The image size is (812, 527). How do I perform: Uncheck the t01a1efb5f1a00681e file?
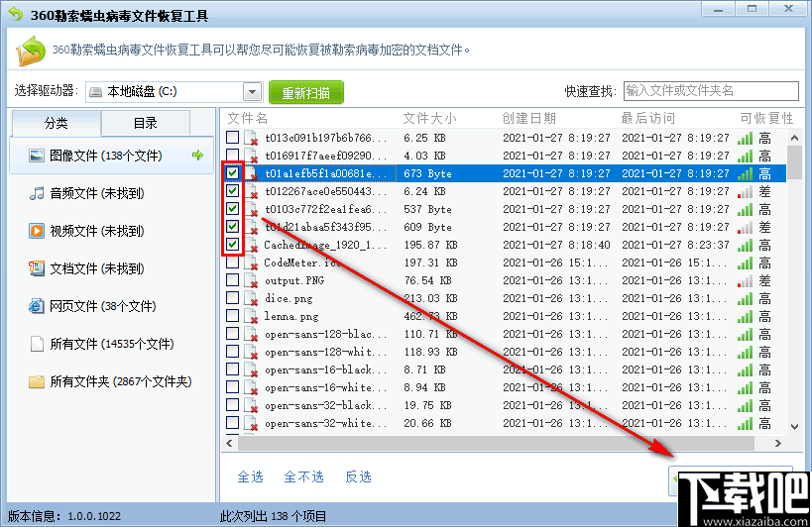click(x=233, y=172)
